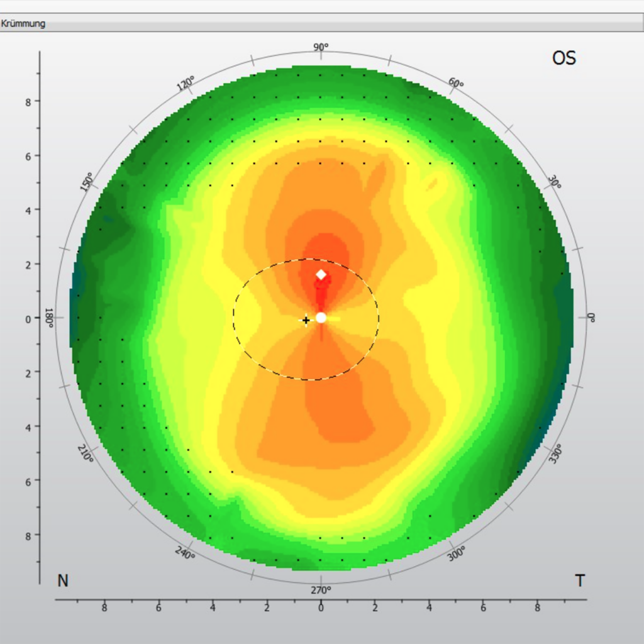Image resolution: width=644 pixels, height=644 pixels.
Task: Click the black cross pupil center marker
Action: tap(306, 321)
